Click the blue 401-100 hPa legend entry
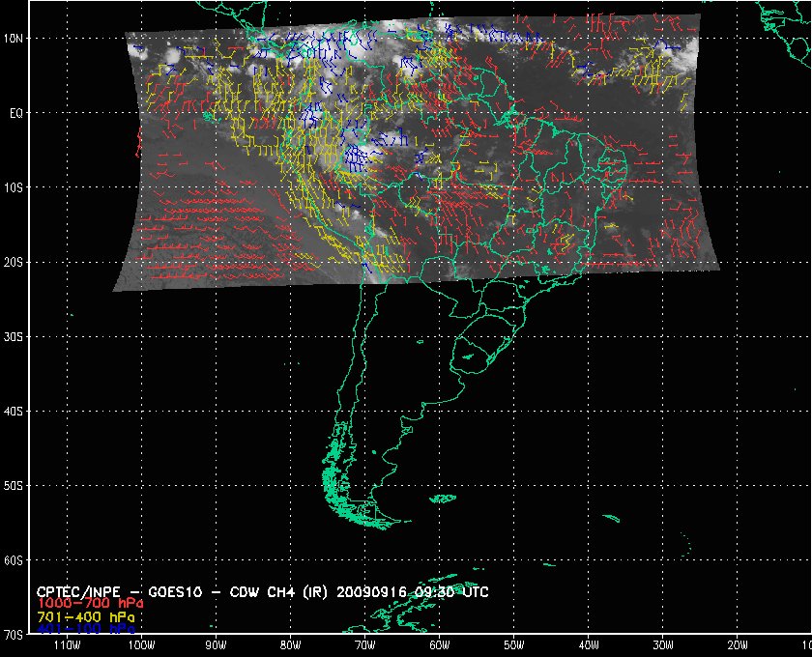The height and width of the screenshot is (657, 812). click(x=86, y=629)
